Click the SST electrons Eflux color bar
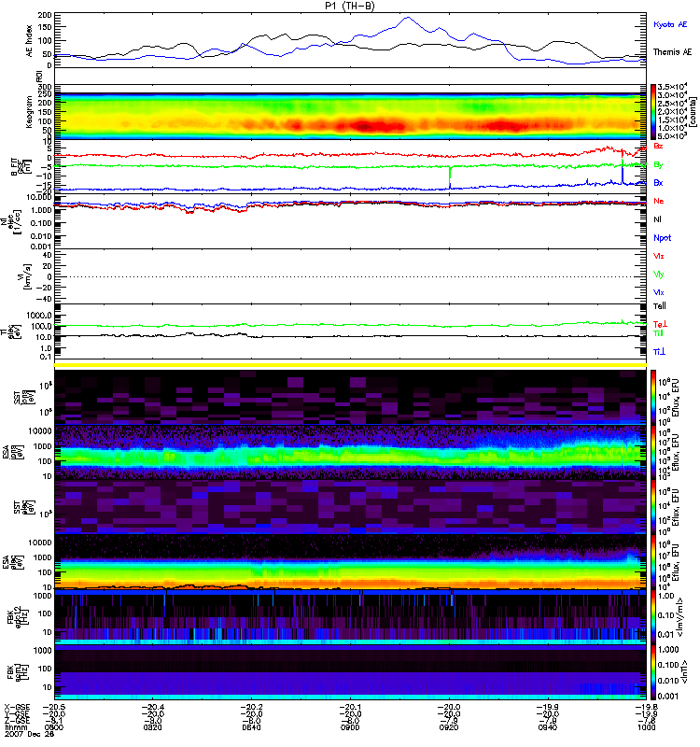Screen dimensions: 700x747 [653, 506]
